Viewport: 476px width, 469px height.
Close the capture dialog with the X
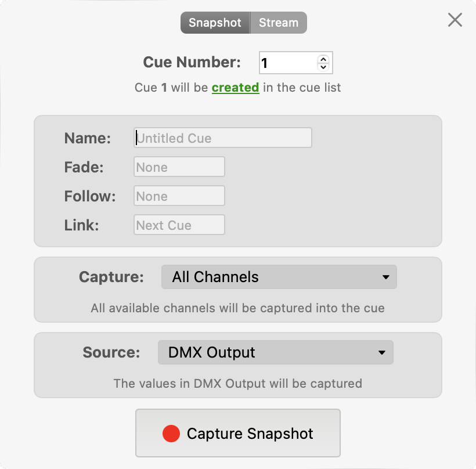coord(455,20)
